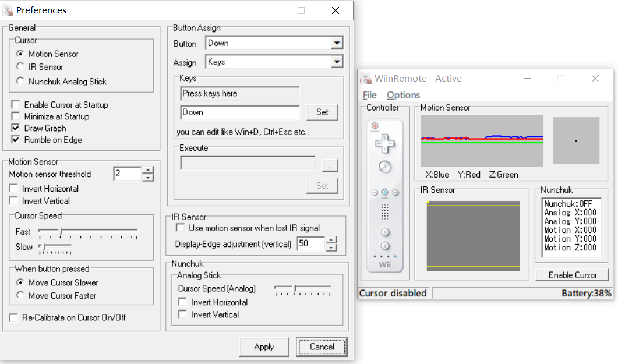Decrease motion sensor threshold with down arrow
Viewport: 618px width, 364px height.
(148, 178)
